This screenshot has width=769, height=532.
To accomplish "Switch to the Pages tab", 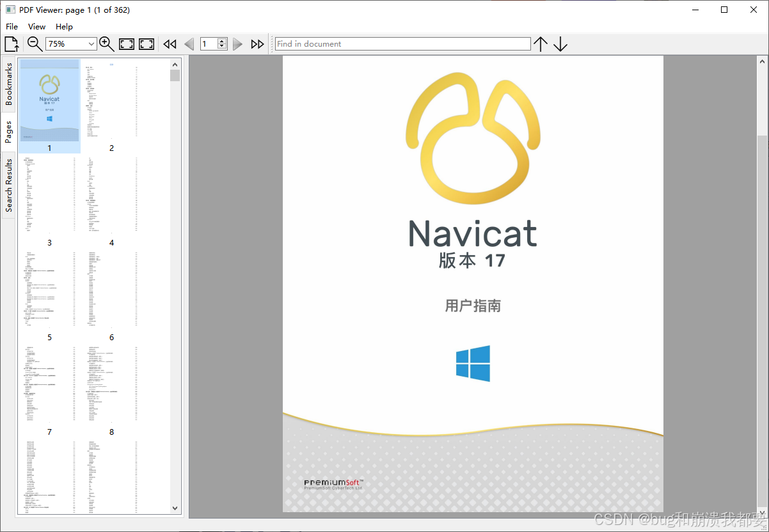I will (9, 132).
